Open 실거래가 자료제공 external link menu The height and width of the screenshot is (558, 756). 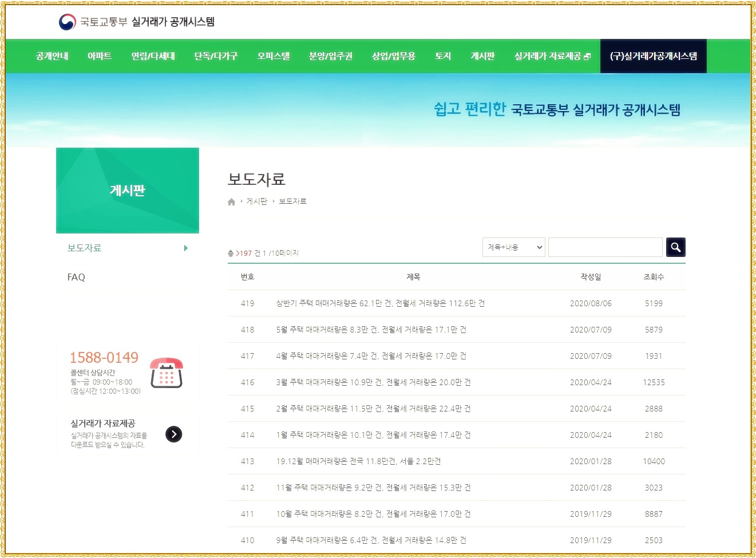click(x=552, y=56)
